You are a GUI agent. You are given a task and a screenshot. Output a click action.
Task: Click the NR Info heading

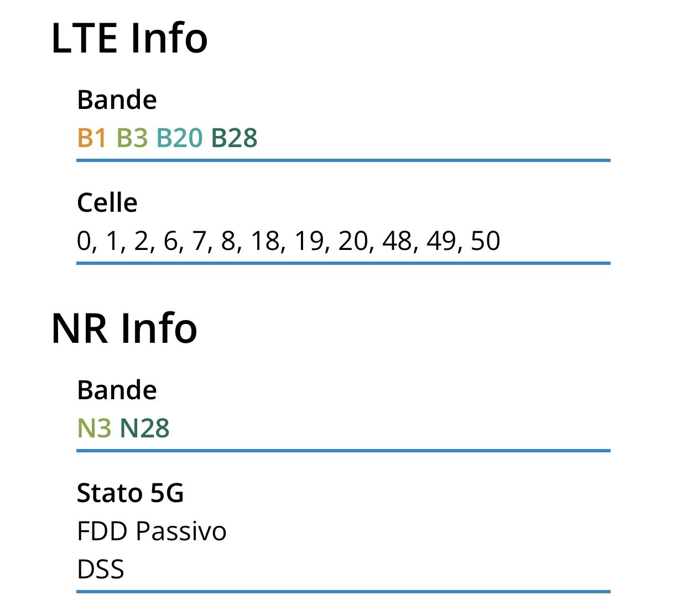pyautogui.click(x=124, y=328)
